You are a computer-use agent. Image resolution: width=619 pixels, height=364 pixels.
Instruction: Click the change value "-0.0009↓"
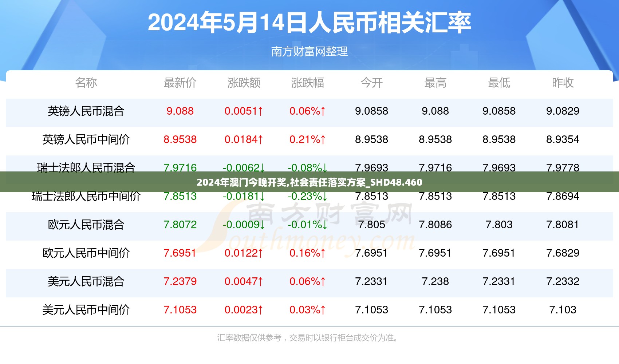(244, 225)
